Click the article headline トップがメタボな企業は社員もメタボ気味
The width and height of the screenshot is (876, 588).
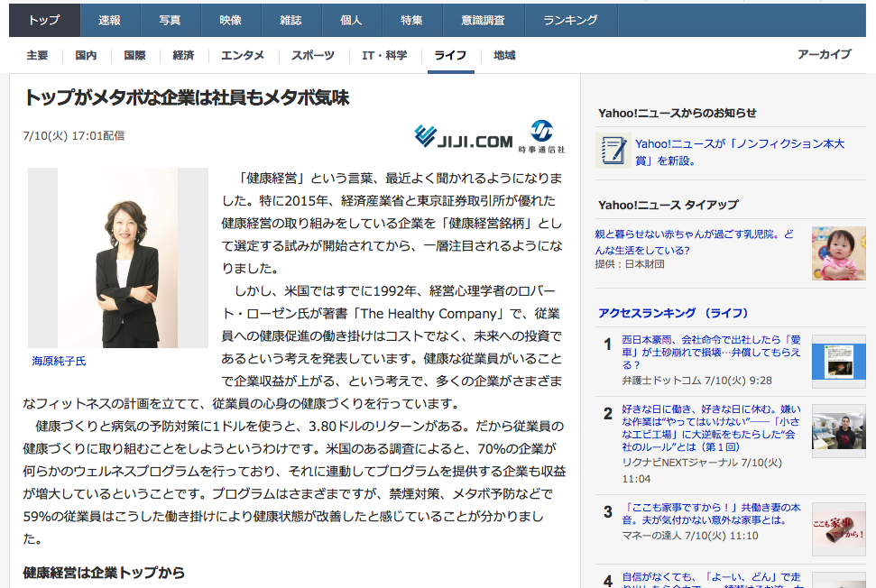[186, 97]
